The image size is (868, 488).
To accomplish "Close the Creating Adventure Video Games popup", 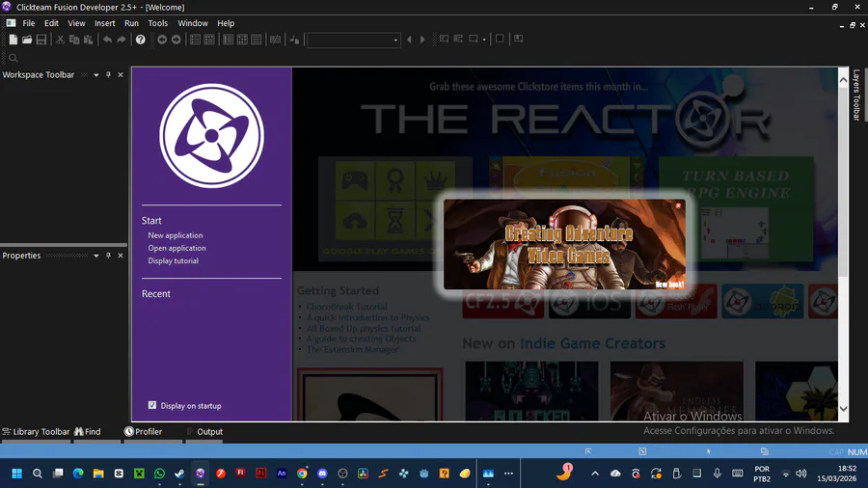I will click(678, 205).
